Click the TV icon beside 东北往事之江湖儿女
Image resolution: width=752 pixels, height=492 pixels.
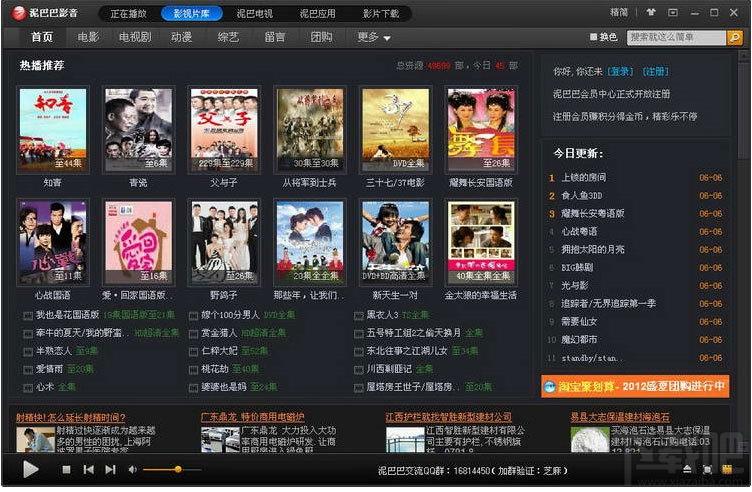pyautogui.click(x=358, y=351)
